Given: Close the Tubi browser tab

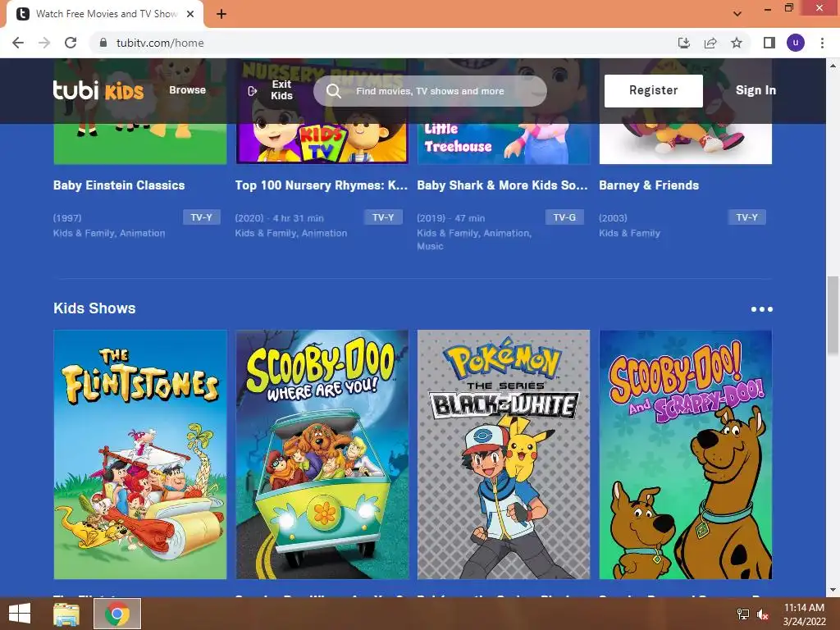Looking at the screenshot, I should pos(190,14).
